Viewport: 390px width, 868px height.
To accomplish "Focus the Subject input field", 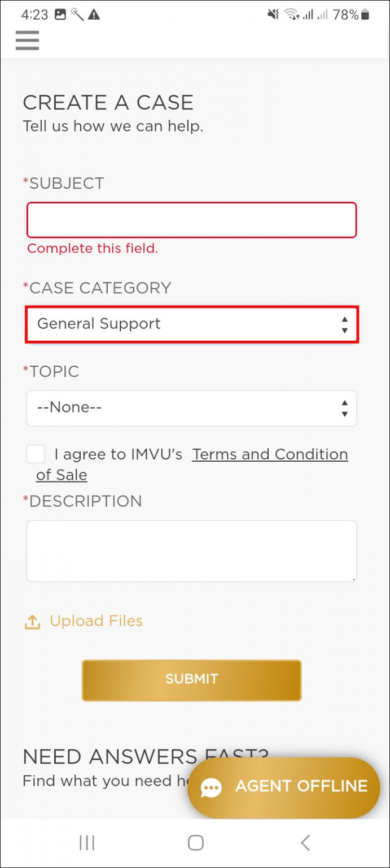I will (191, 220).
